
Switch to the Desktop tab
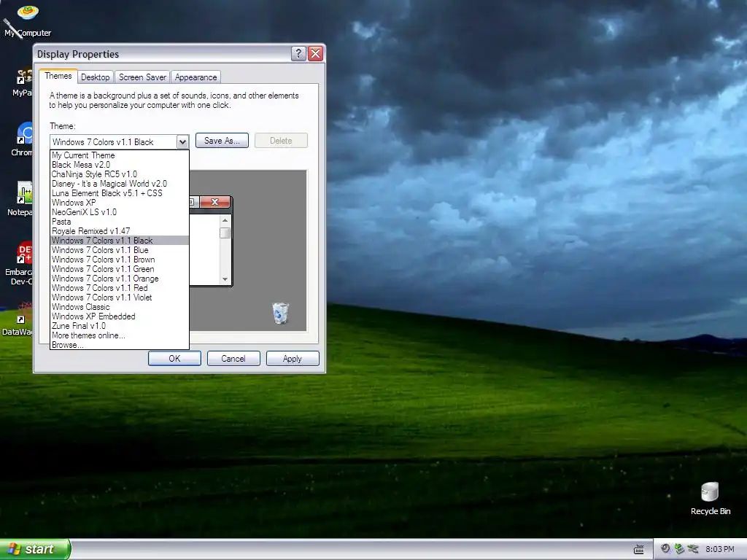click(95, 77)
